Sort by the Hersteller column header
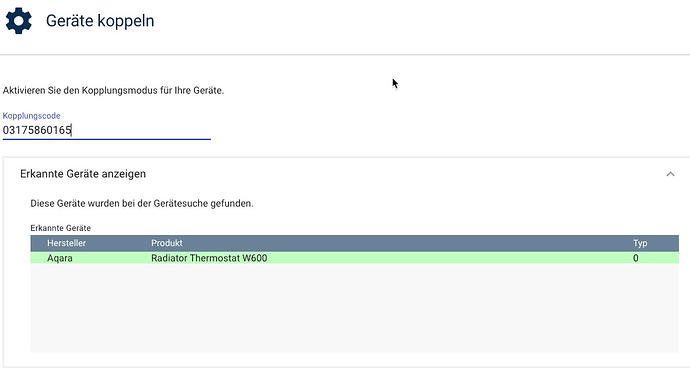The width and height of the screenshot is (690, 373). 66,243
